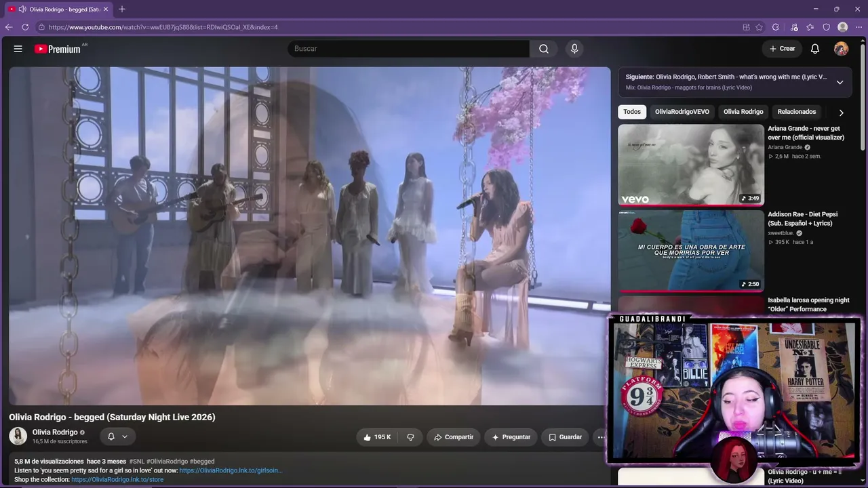Click the search magnifier button
Screen dimensions: 868x488
pyautogui.click(x=544, y=49)
